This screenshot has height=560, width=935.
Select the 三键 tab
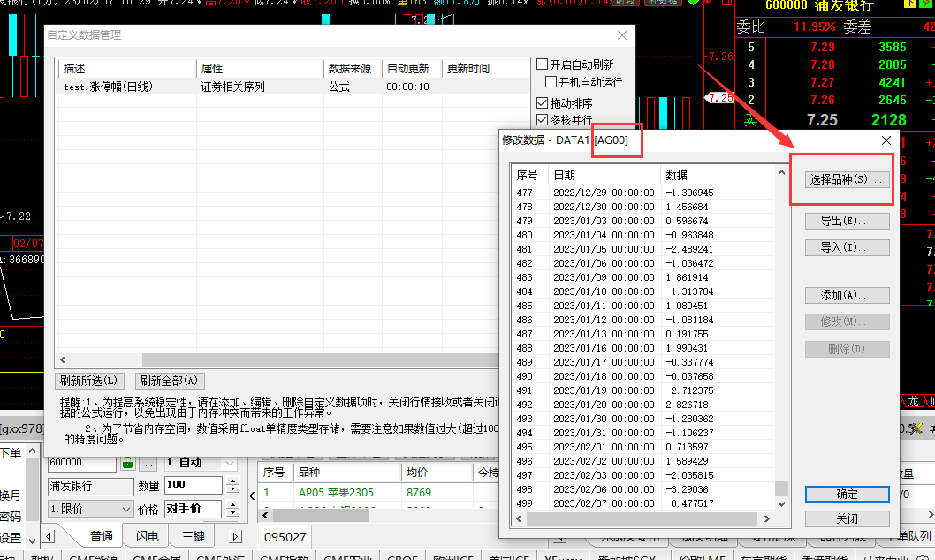(x=193, y=536)
